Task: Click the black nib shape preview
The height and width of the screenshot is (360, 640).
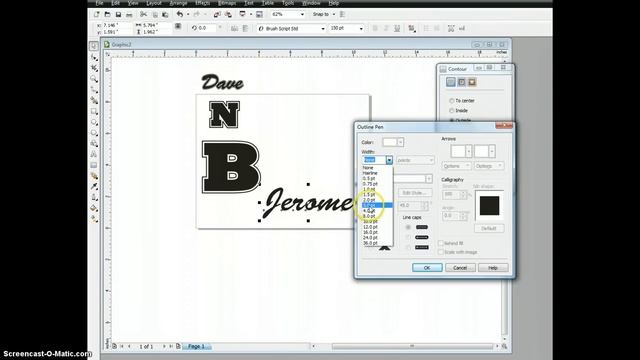Action: [489, 205]
